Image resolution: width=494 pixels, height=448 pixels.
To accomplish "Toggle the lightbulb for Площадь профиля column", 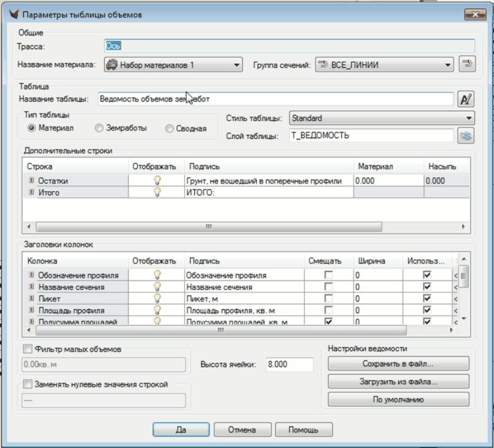I will coord(156,310).
